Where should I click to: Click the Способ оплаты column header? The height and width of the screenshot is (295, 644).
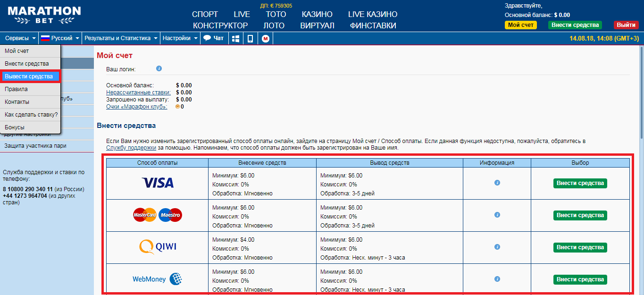click(x=158, y=163)
